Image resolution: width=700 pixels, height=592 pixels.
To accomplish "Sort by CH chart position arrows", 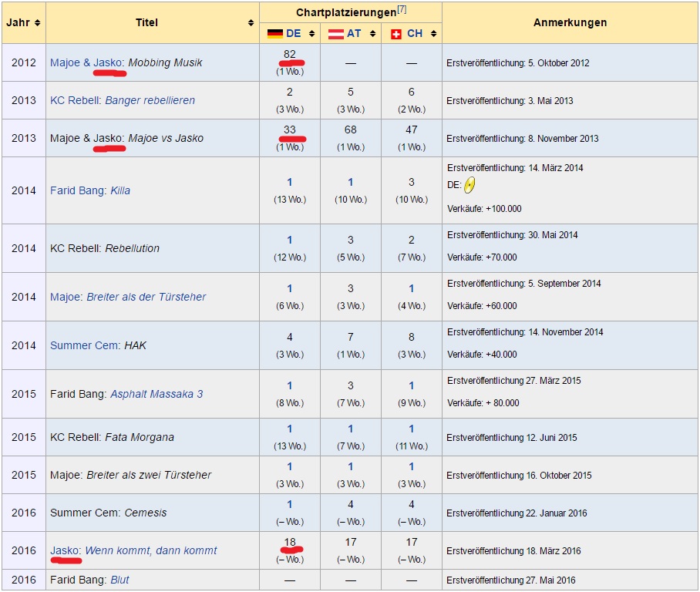I will [433, 33].
